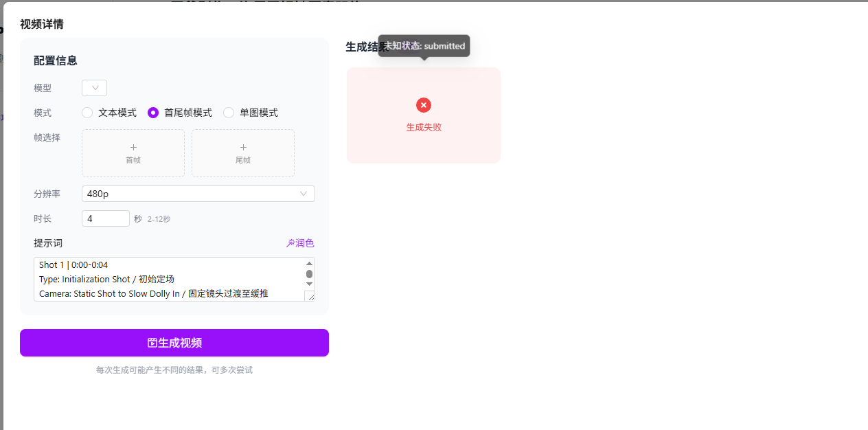868x430 pixels.
Task: Click the prompt textarea scrollbar thumb
Action: point(309,274)
